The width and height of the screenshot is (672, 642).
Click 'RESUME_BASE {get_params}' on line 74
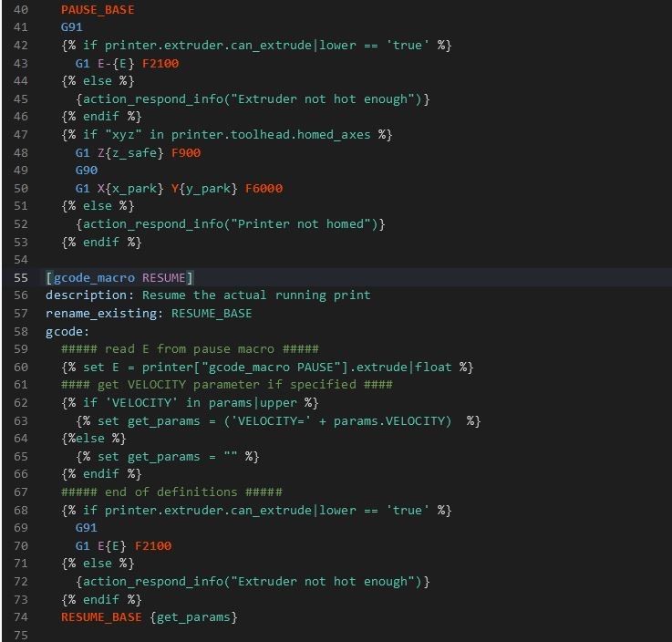[150, 617]
